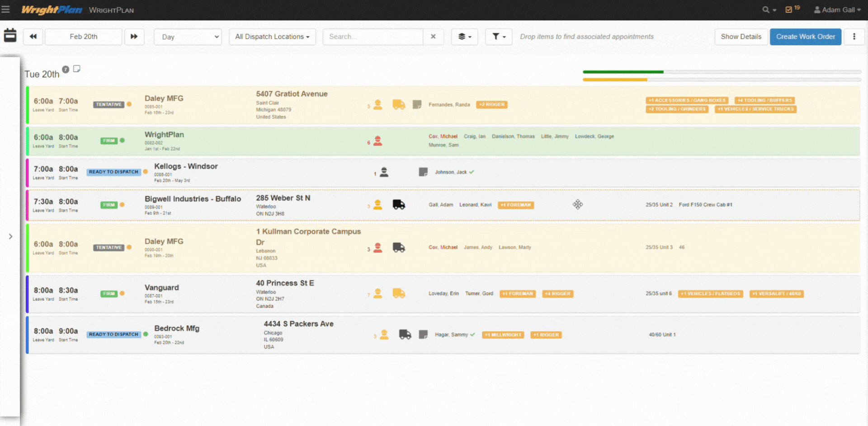Open the filter icon next to layers
Viewport: 868px width, 426px height.
[498, 37]
